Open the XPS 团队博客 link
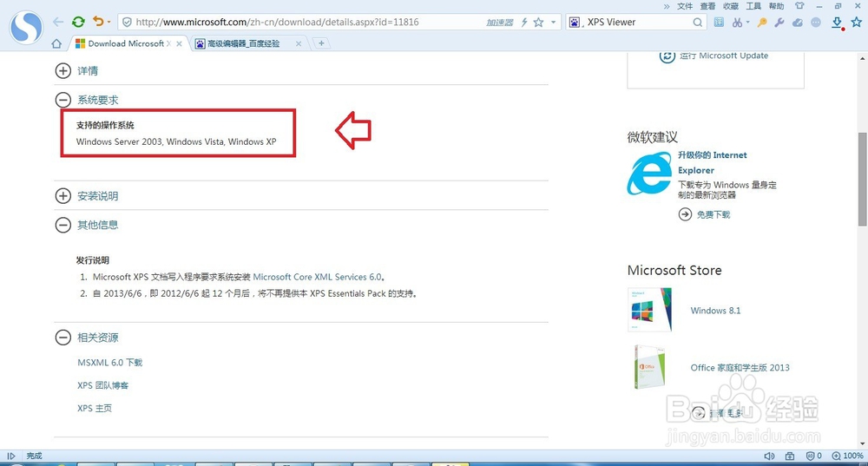The image size is (868, 466). click(x=103, y=385)
